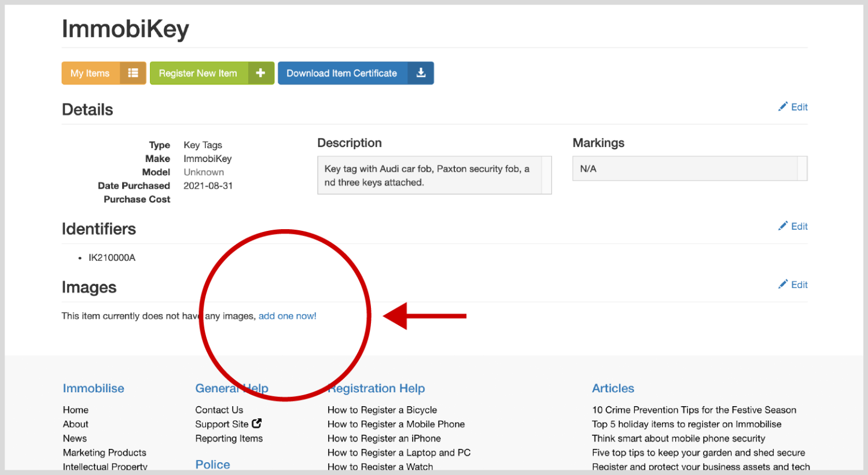
Task: Open How to Register an iPhone
Action: tap(384, 439)
